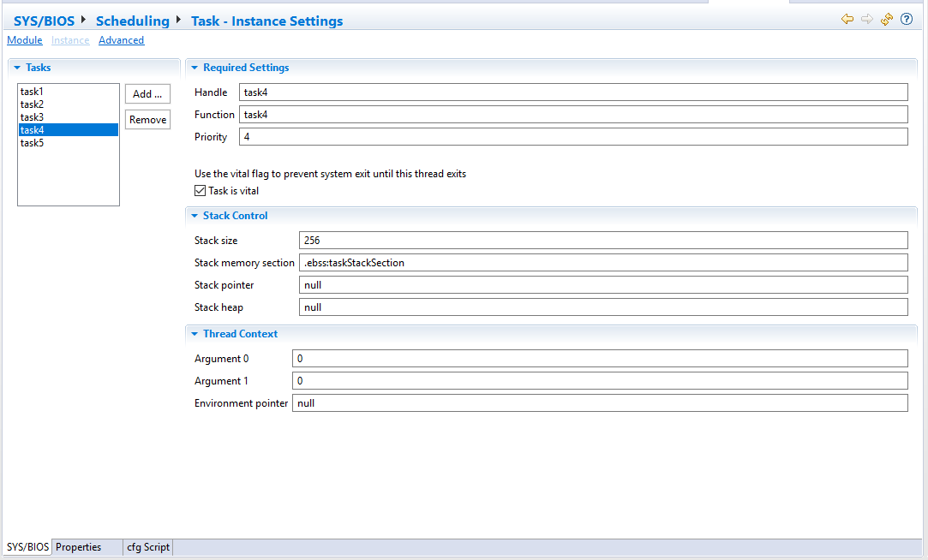Collapse the Stack Control section
The image size is (928, 560).
[x=195, y=216]
